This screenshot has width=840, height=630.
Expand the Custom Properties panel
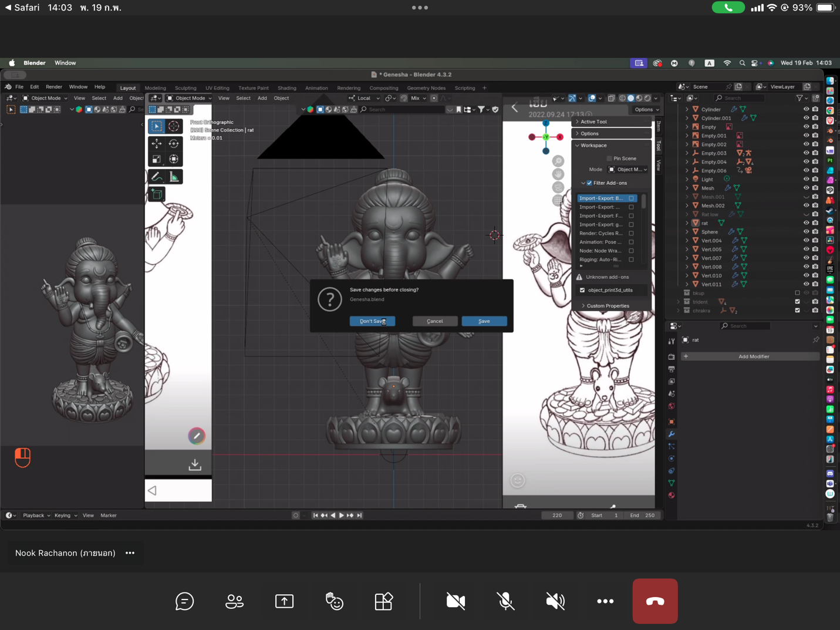point(607,306)
